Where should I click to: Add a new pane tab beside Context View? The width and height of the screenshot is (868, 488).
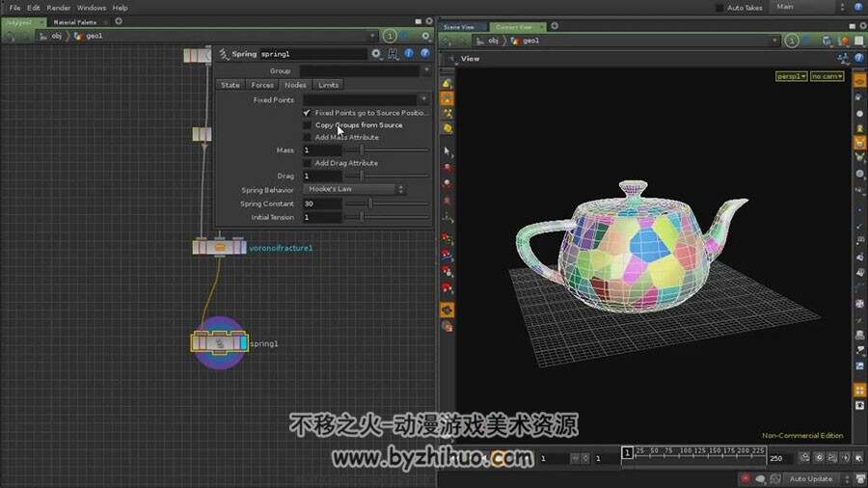coord(555,26)
